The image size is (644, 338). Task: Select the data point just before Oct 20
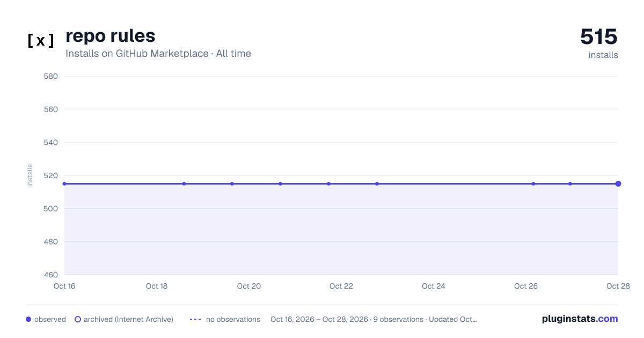point(232,183)
